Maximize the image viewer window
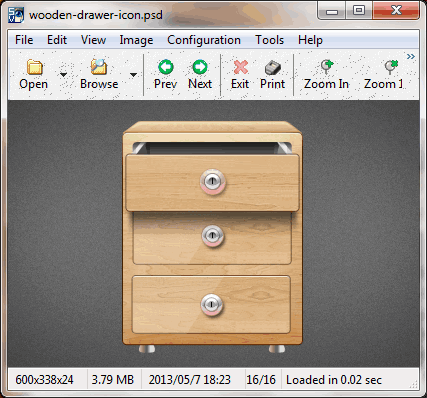Screen dimensions: 427x398 pyautogui.click(x=359, y=11)
